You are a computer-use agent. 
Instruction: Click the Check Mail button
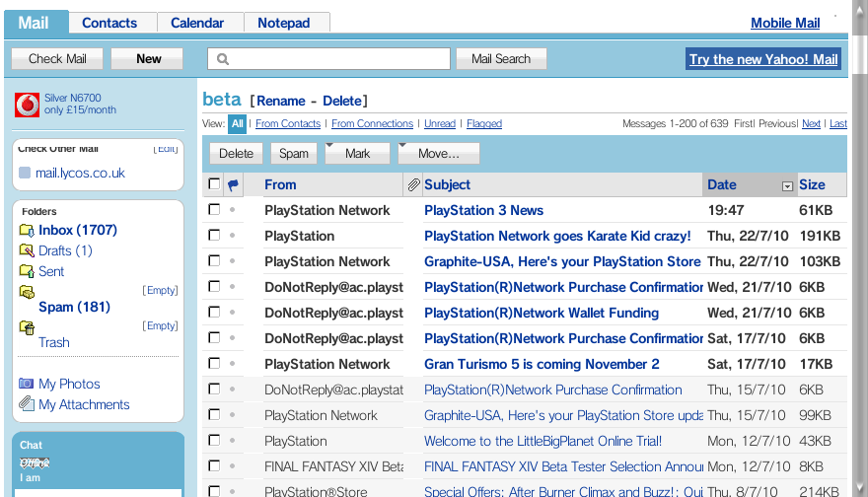pyautogui.click(x=57, y=58)
